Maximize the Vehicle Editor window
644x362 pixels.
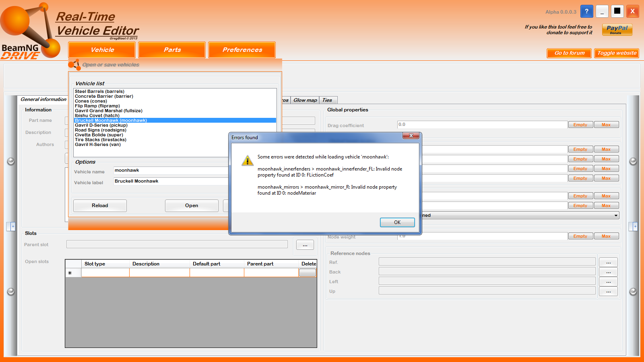pyautogui.click(x=617, y=11)
